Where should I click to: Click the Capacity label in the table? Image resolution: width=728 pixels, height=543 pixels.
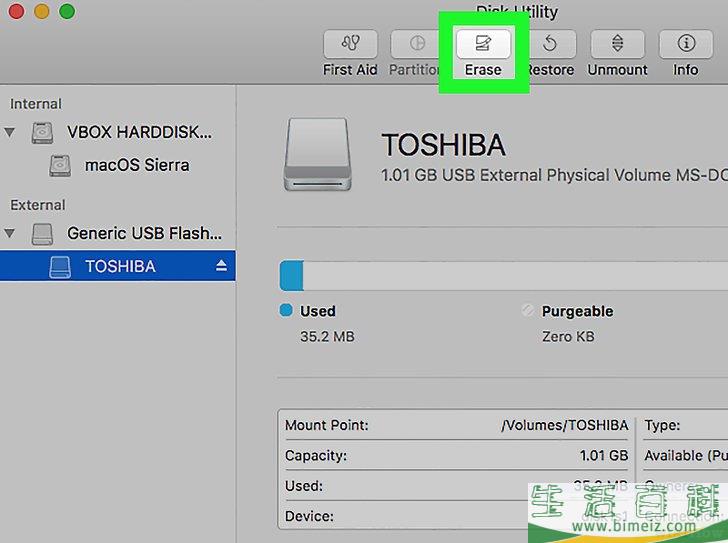[316, 456]
